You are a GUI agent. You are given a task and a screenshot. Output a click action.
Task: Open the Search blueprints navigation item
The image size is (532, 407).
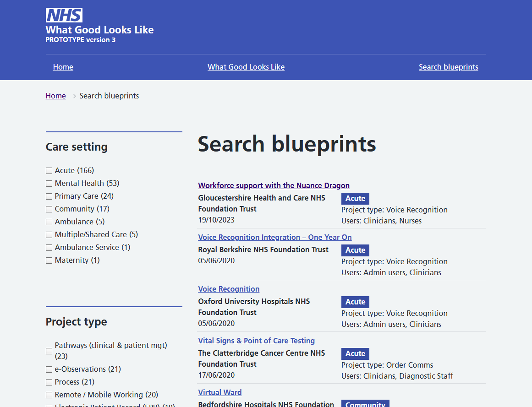448,67
